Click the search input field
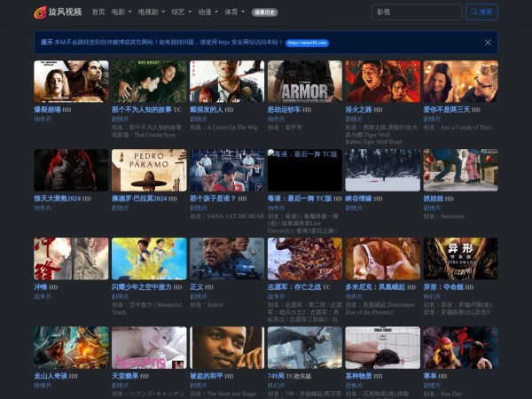 416,12
